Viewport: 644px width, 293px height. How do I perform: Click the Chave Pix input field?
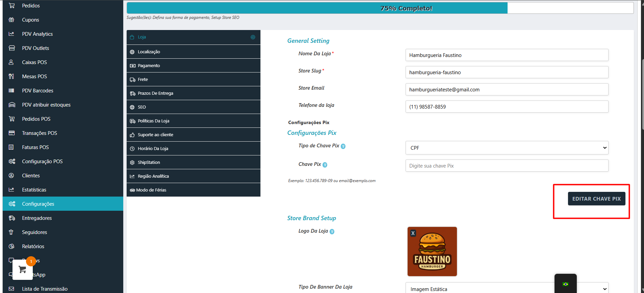(507, 166)
